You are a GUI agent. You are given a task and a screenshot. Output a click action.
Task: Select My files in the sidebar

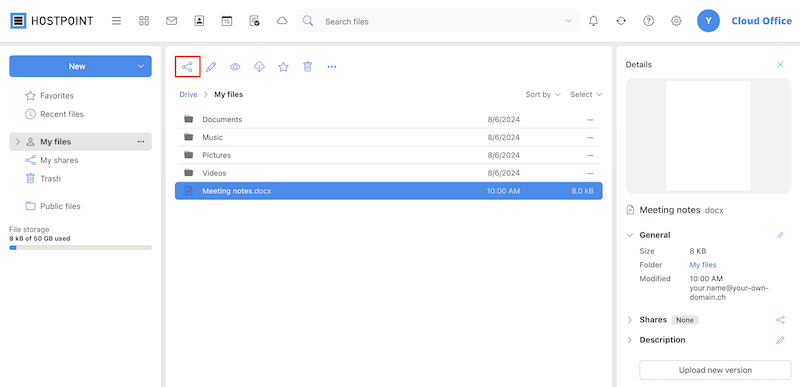[x=80, y=142]
